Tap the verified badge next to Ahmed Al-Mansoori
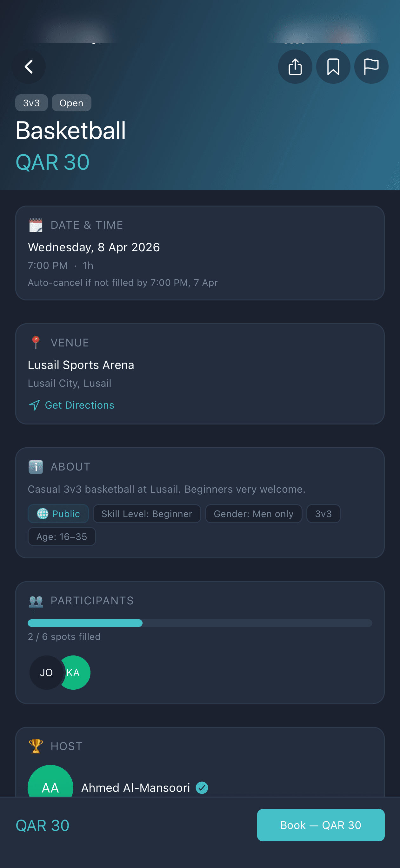 click(x=201, y=788)
